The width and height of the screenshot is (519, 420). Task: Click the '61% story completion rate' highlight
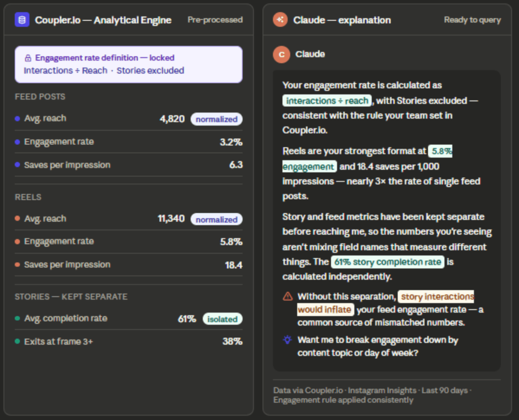(x=388, y=262)
